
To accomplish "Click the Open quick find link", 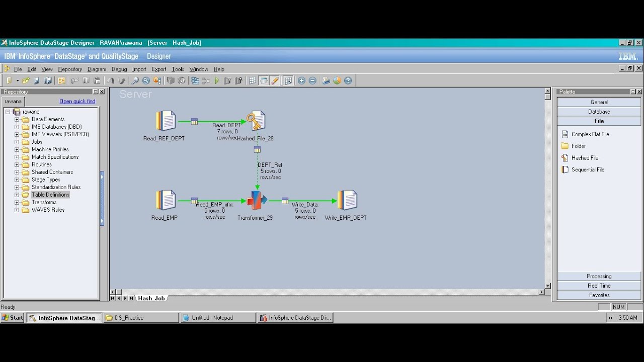I will point(77,102).
